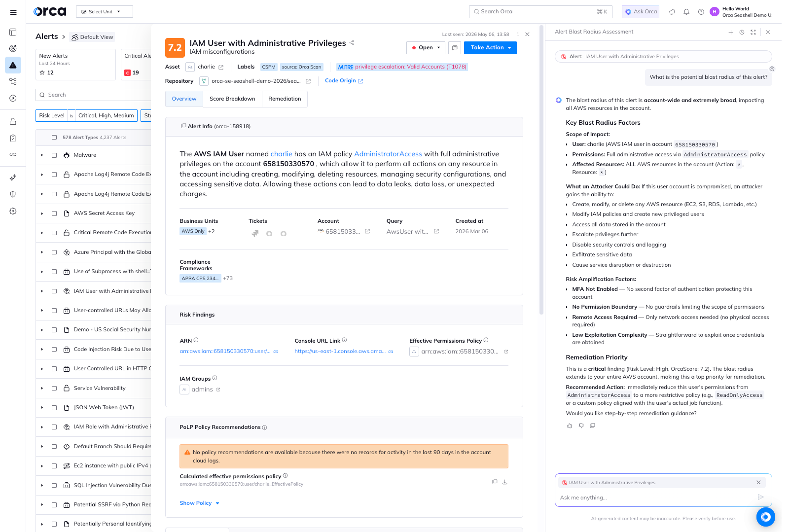Open the Select Unit dropdown
Viewport: 789px width, 532px height.
tap(105, 12)
